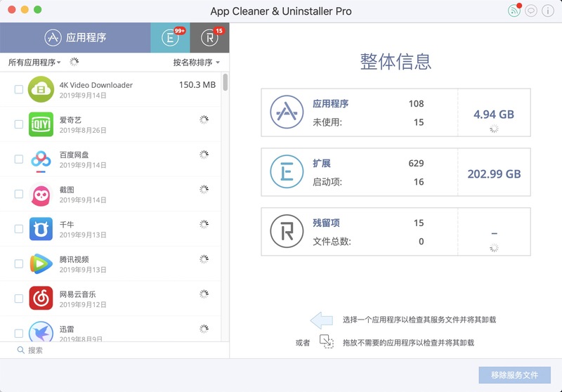The image size is (562, 392).
Task: Click the search magnifier icon
Action: click(21, 350)
